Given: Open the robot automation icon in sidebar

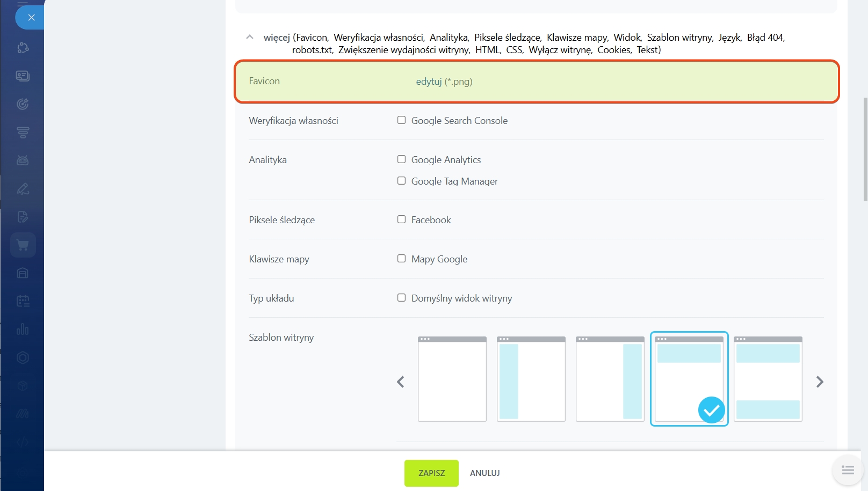Looking at the screenshot, I should point(23,160).
